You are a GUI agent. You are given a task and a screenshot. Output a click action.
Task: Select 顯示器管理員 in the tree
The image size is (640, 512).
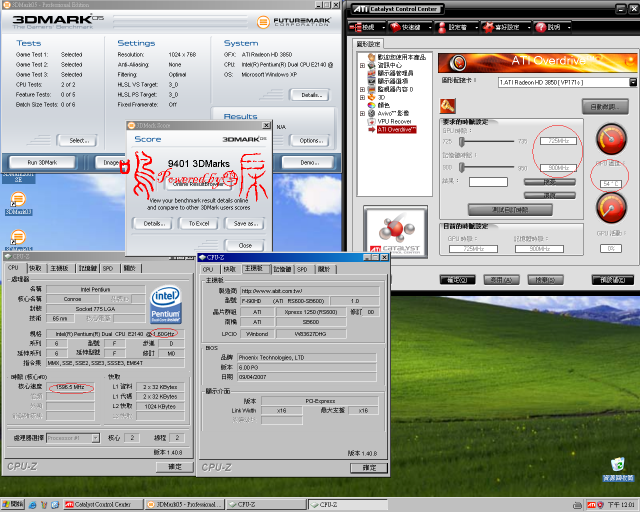(395, 73)
